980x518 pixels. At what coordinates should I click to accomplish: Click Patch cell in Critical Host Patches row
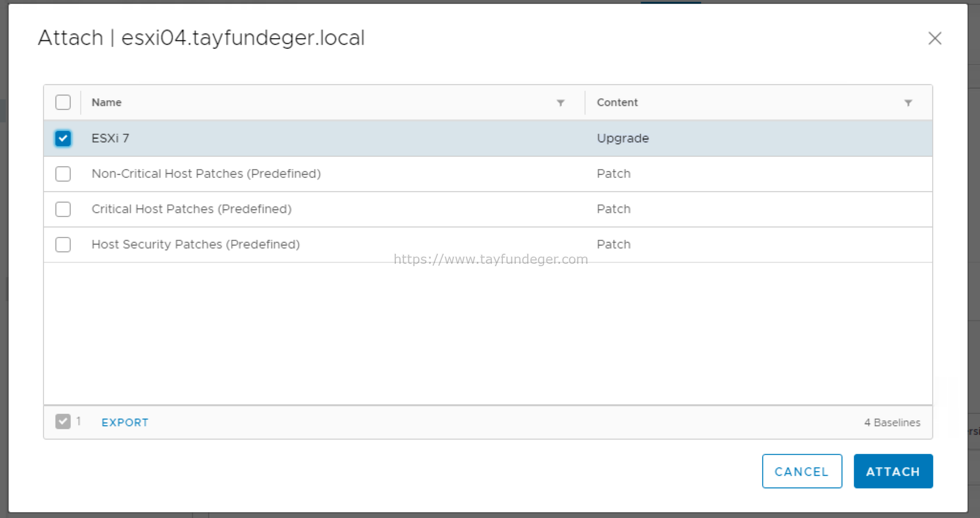[x=614, y=209]
